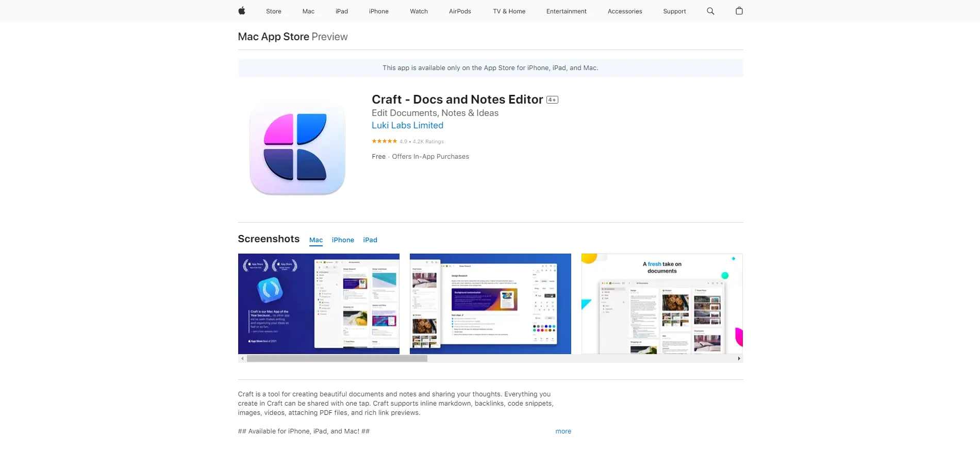
Task: Click the description paragraph starting 'Craft is a tool'
Action: (396, 404)
